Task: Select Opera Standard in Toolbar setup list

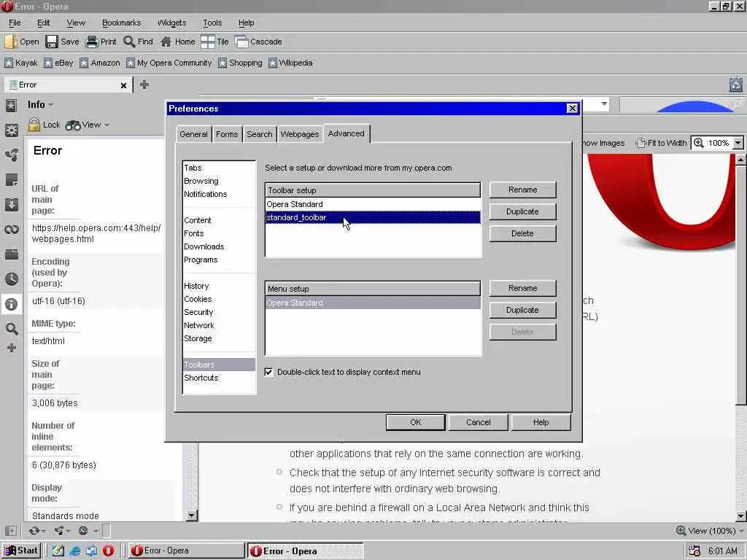Action: pos(373,204)
